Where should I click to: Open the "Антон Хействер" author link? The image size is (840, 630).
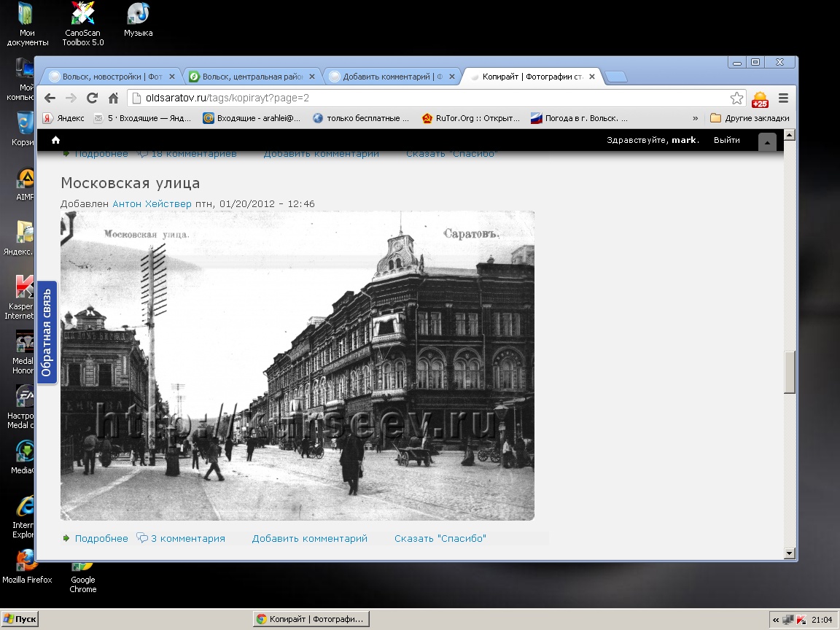click(x=152, y=204)
